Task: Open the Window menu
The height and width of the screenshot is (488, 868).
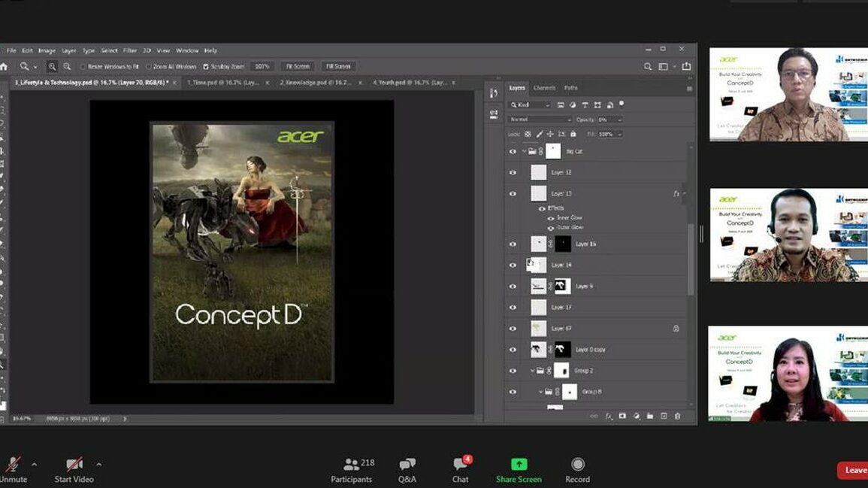Action: click(x=187, y=50)
